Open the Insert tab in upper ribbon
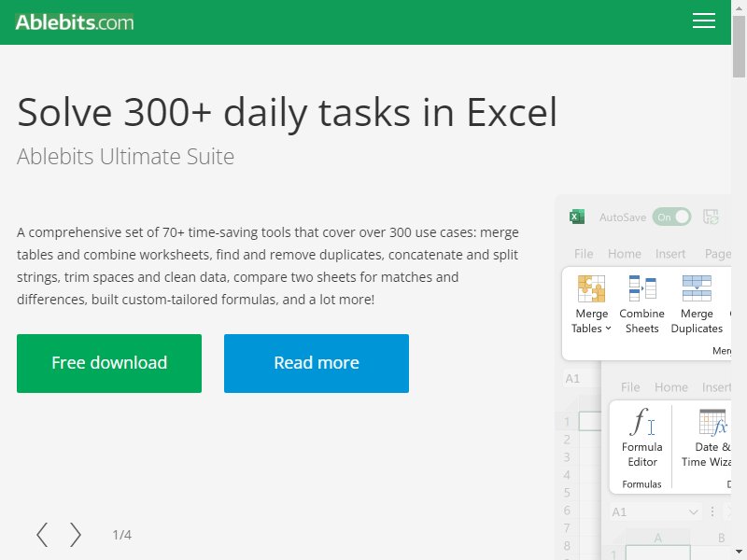 (x=669, y=254)
